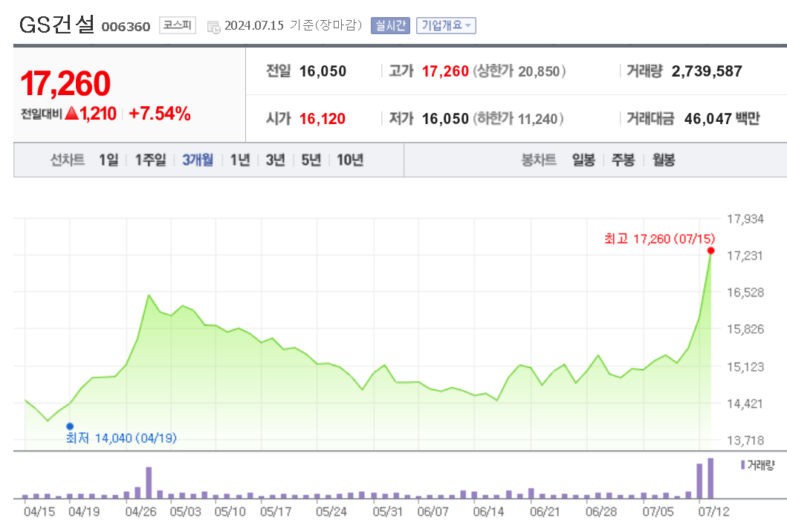787x532 pixels.
Task: Select the 1주일 line chart period
Action: (151, 160)
